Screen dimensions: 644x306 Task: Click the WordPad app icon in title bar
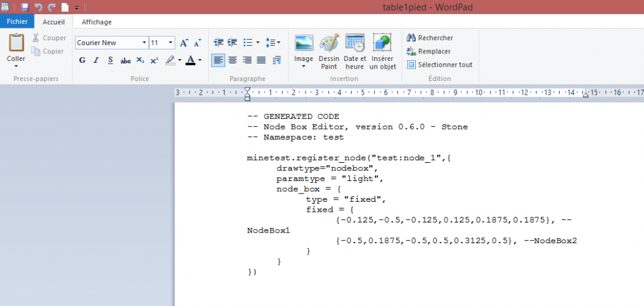(5, 6)
